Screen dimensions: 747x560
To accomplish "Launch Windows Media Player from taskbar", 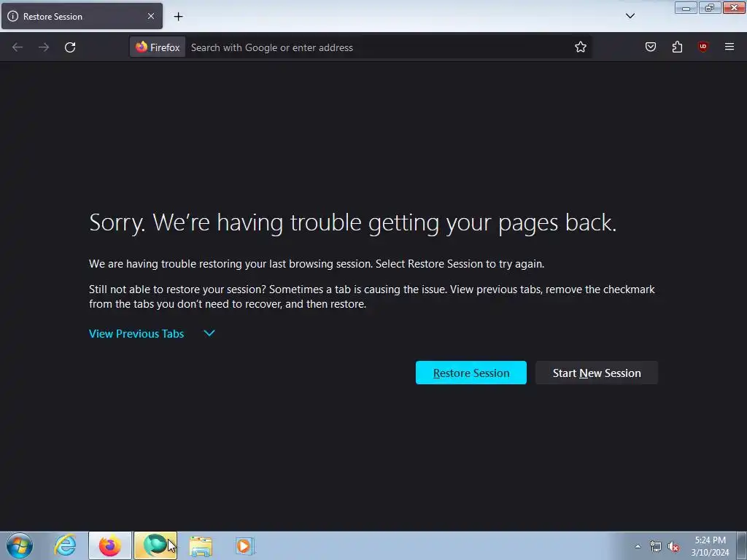I will tap(245, 545).
